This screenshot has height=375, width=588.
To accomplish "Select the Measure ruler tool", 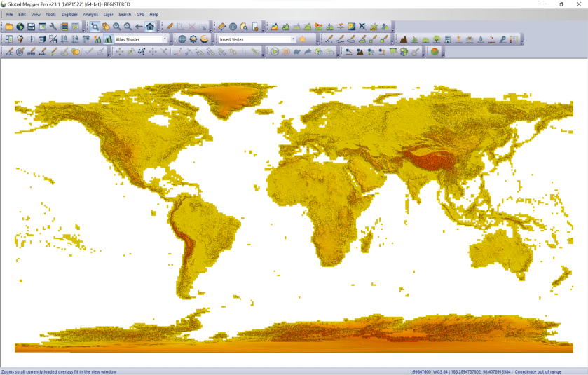I will click(221, 27).
